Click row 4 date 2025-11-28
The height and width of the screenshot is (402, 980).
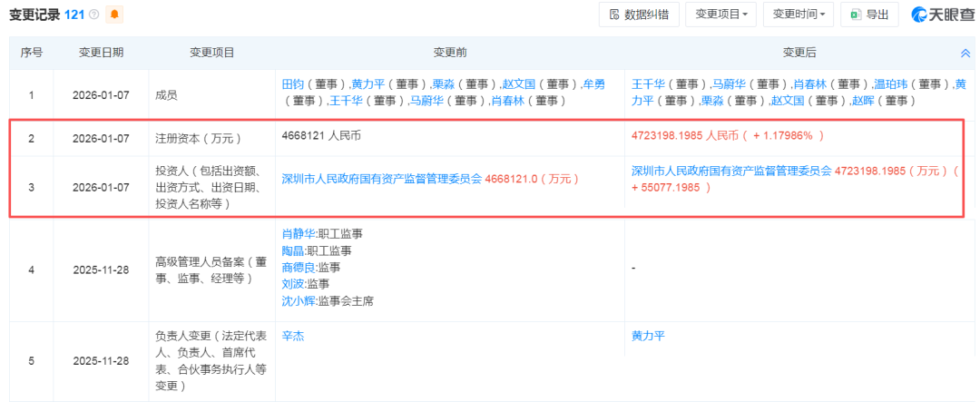[x=101, y=270]
